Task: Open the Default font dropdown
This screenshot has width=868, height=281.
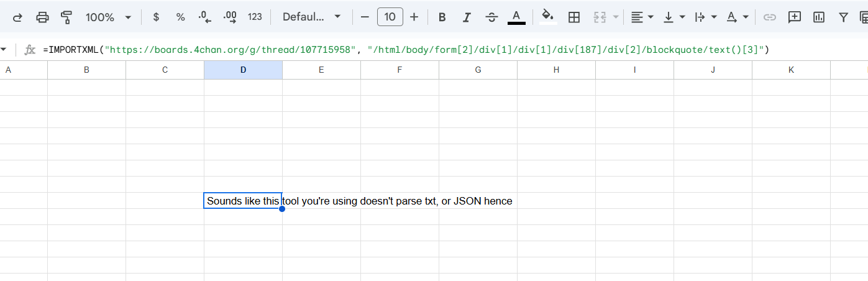Action: pyautogui.click(x=311, y=17)
